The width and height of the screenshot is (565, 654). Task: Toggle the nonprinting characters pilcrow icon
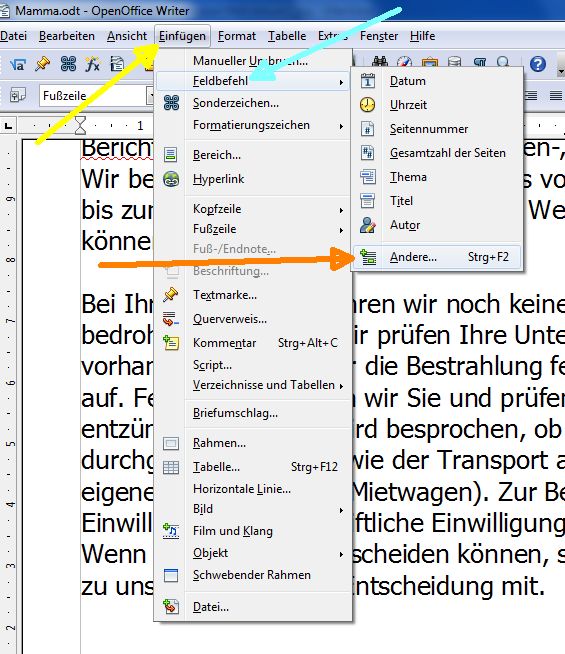480,62
